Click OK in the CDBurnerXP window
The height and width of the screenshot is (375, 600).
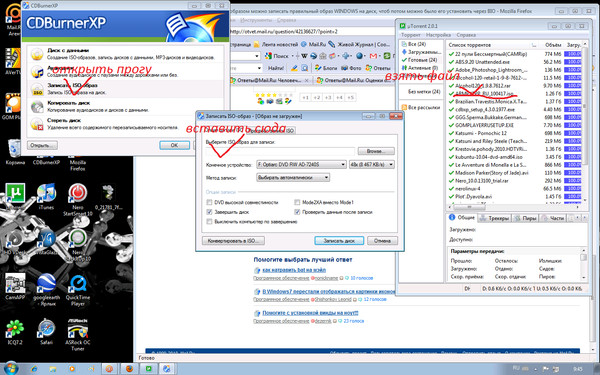pyautogui.click(x=174, y=145)
